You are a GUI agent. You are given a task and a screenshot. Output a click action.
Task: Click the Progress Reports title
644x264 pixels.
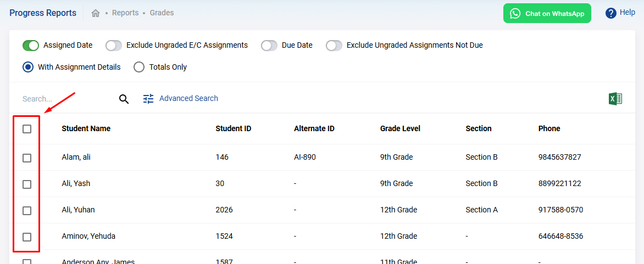pyautogui.click(x=43, y=13)
